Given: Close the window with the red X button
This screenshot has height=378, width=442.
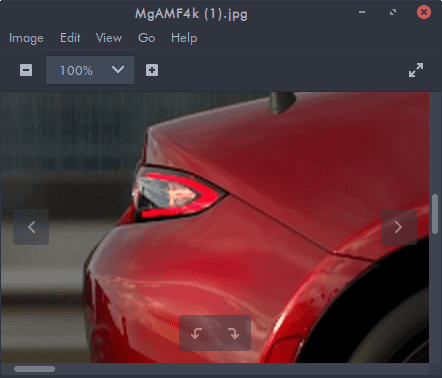Looking at the screenshot, I should [424, 12].
